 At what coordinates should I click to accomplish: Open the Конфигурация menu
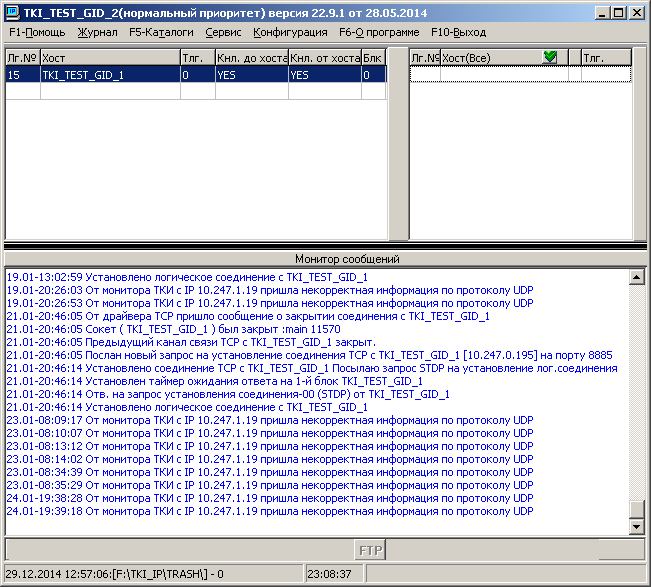pos(290,32)
